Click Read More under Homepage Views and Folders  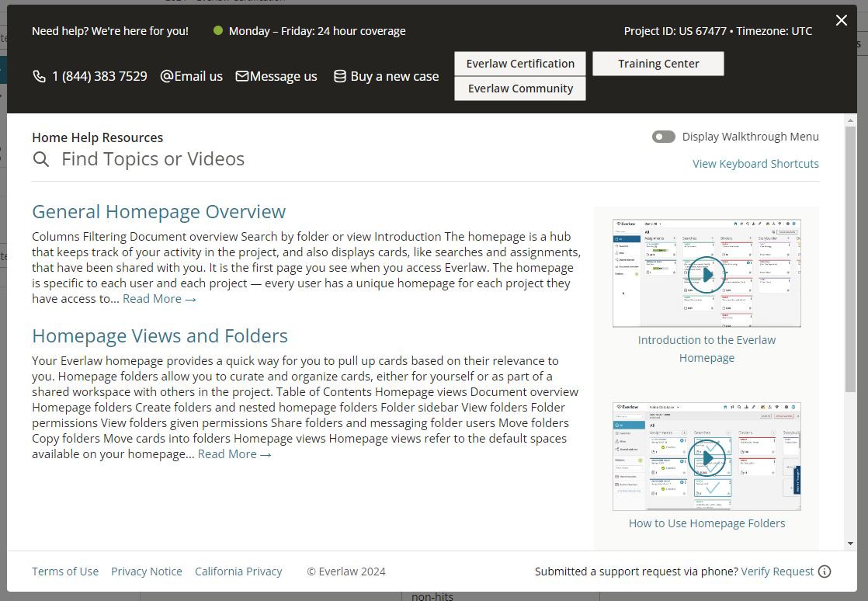tap(234, 454)
